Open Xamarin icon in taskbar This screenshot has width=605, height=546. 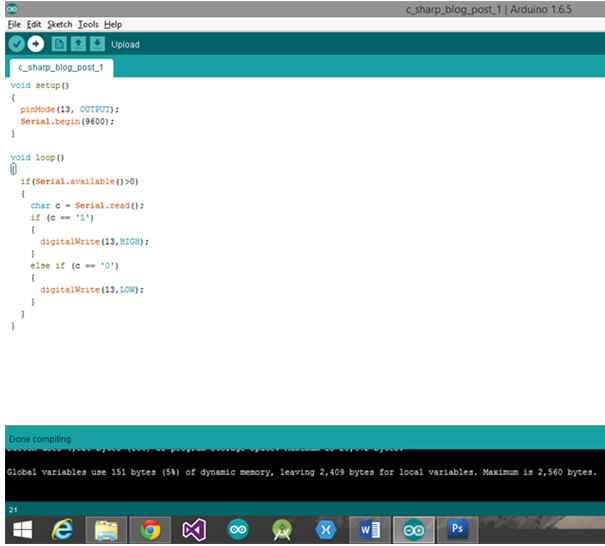click(x=326, y=530)
